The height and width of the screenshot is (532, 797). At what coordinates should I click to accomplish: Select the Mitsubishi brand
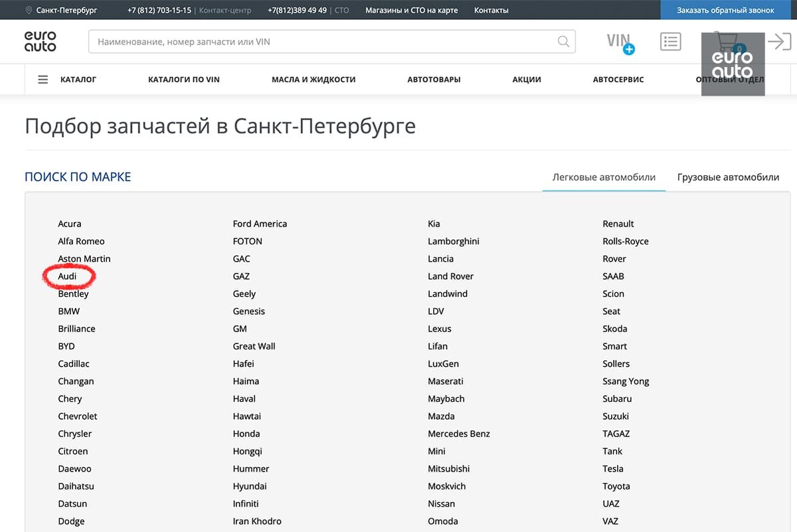(449, 468)
